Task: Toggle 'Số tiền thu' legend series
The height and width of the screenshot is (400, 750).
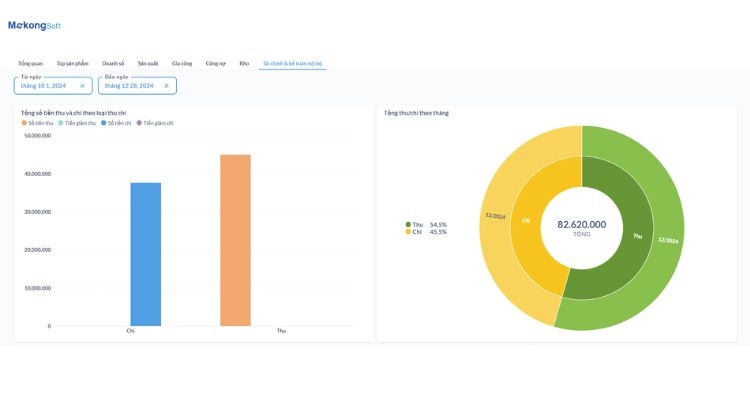Action: pos(42,123)
